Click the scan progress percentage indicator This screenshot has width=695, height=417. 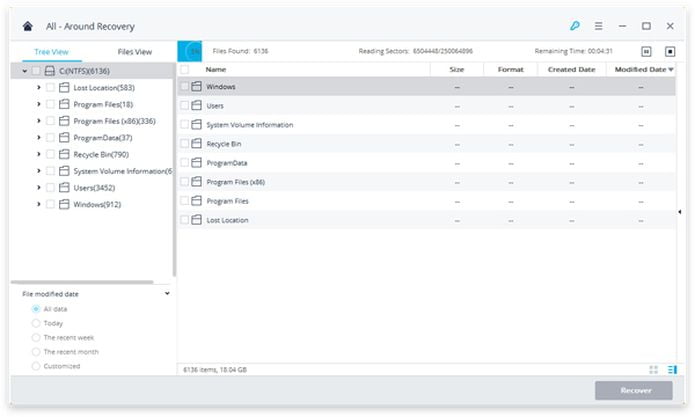coord(190,51)
